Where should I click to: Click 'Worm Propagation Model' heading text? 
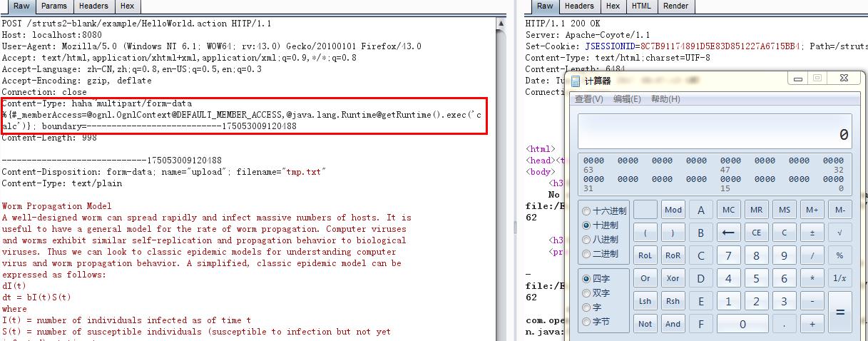click(x=57, y=206)
